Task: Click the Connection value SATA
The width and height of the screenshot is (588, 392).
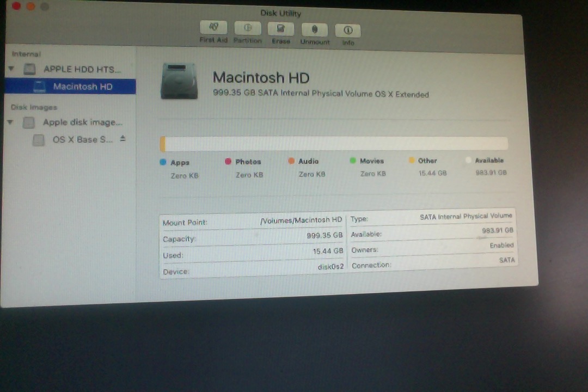Action: click(x=507, y=260)
